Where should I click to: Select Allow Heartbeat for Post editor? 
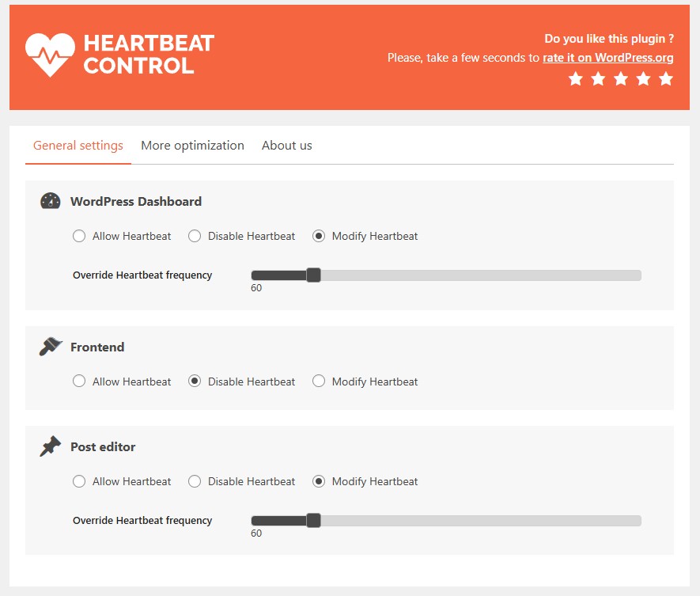79,481
